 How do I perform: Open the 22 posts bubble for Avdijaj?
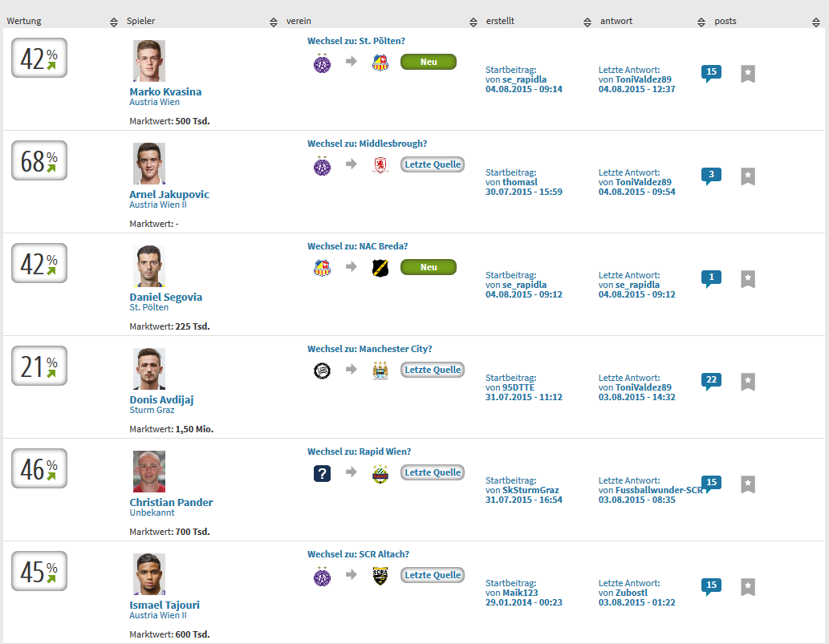[x=711, y=380]
